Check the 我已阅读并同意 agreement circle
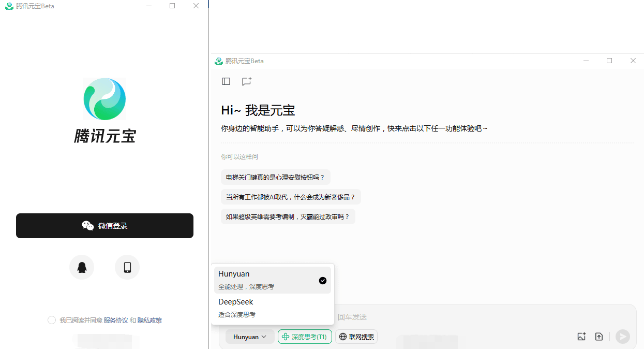This screenshot has height=349, width=644. pyautogui.click(x=52, y=320)
